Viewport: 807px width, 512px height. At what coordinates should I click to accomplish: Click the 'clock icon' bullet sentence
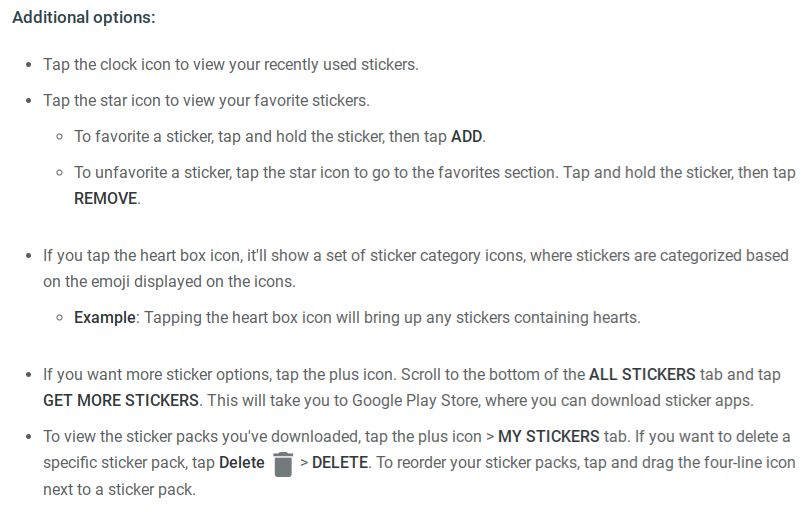pyautogui.click(x=231, y=64)
